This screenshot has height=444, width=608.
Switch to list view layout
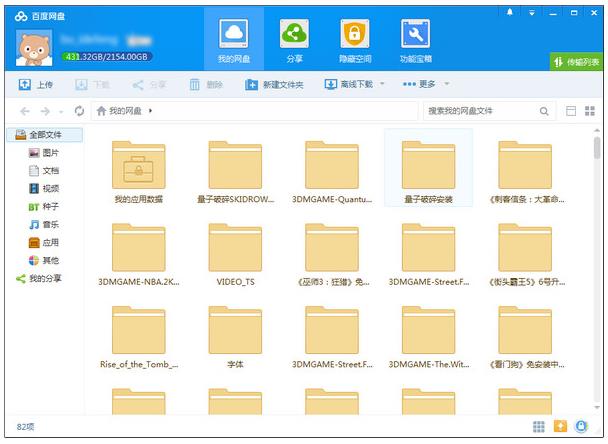571,111
